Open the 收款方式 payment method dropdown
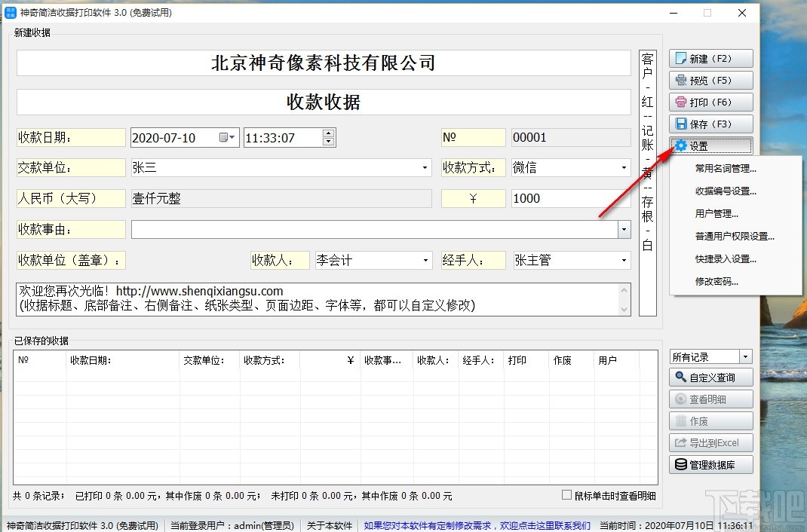Image resolution: width=807 pixels, height=532 pixels. click(x=624, y=167)
